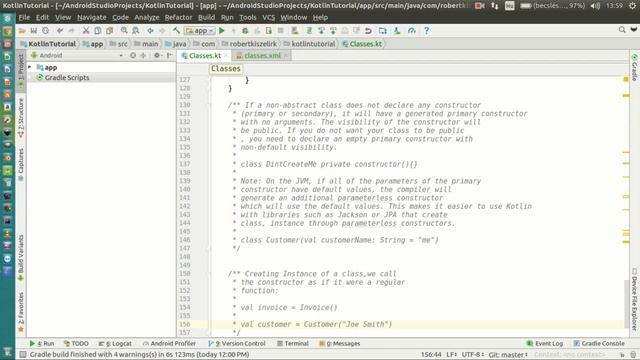Open the Tools menu
This screenshot has height=360, width=640.
[247, 18]
